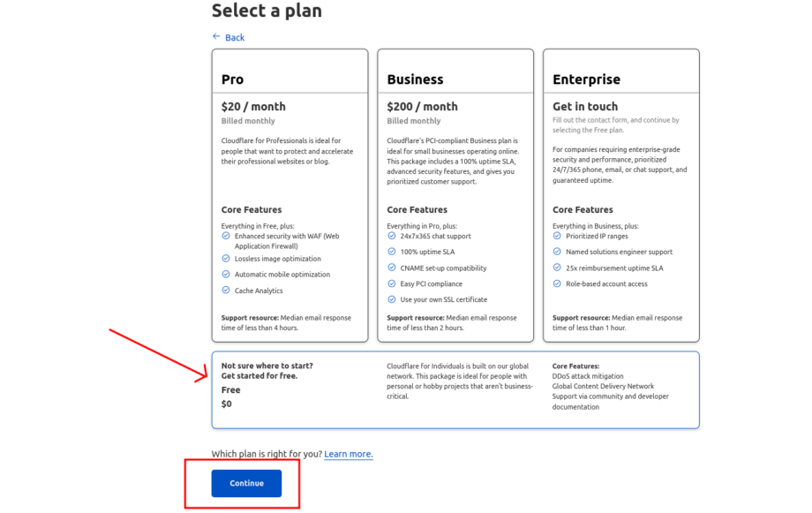Screen dimensions: 812x513
Task: Click the checkmark next to 100% uptime SLA
Action: [x=392, y=252]
